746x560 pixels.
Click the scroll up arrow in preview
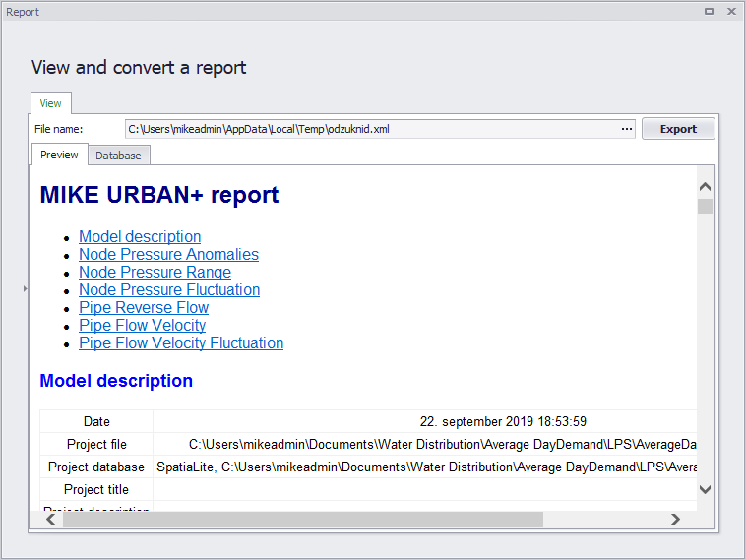(x=705, y=187)
